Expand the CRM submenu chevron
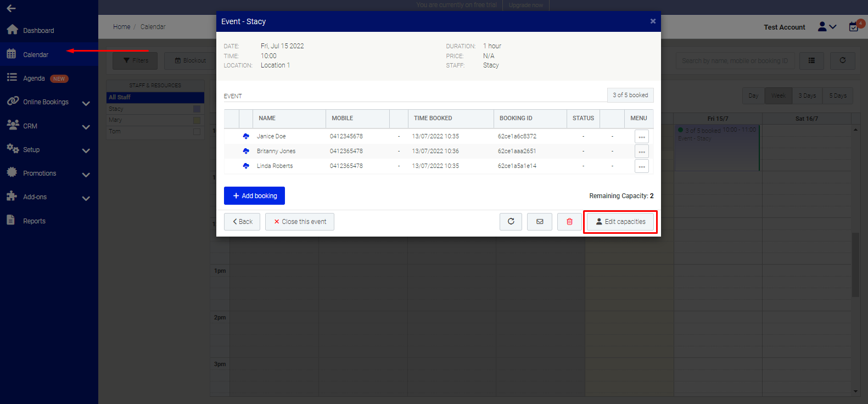This screenshot has height=404, width=868. click(86, 127)
